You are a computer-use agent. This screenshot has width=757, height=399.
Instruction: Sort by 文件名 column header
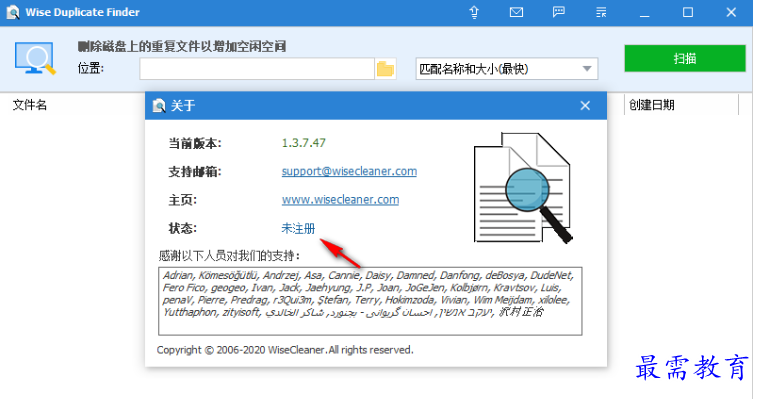click(30, 105)
